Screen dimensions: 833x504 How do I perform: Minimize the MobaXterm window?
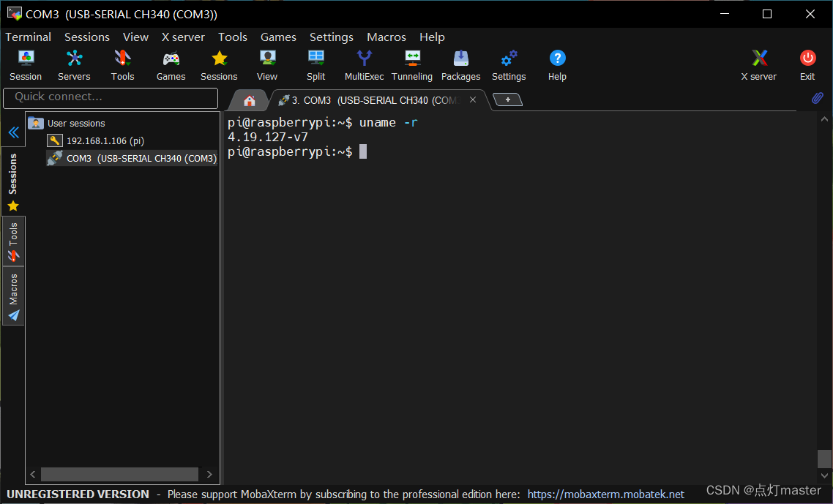pos(725,14)
